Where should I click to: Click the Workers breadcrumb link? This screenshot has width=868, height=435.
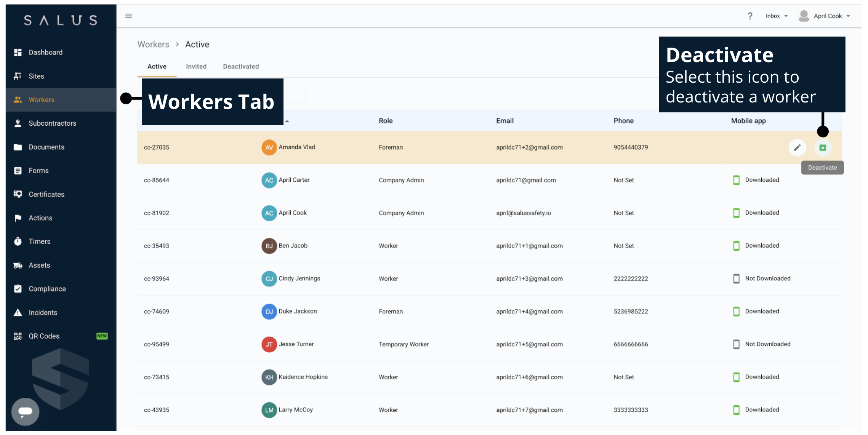(x=153, y=45)
